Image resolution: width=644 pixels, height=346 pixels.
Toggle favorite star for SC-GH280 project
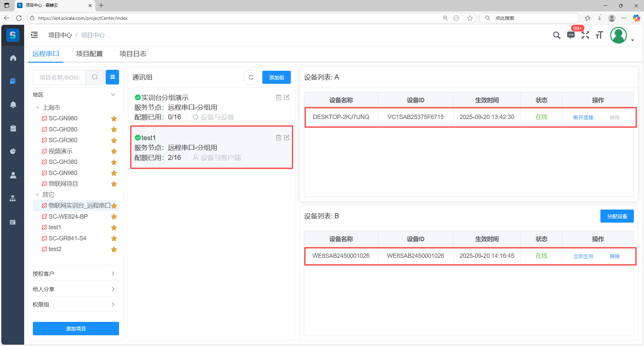click(x=114, y=129)
